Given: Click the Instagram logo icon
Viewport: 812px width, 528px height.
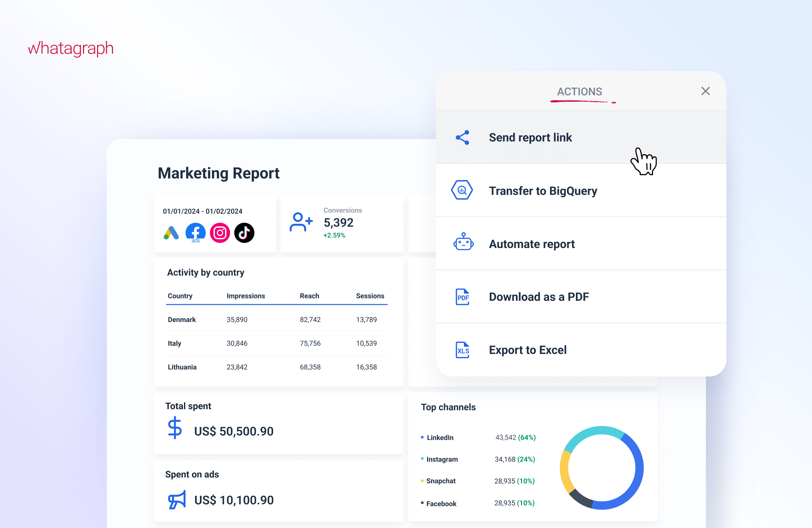Looking at the screenshot, I should 220,233.
